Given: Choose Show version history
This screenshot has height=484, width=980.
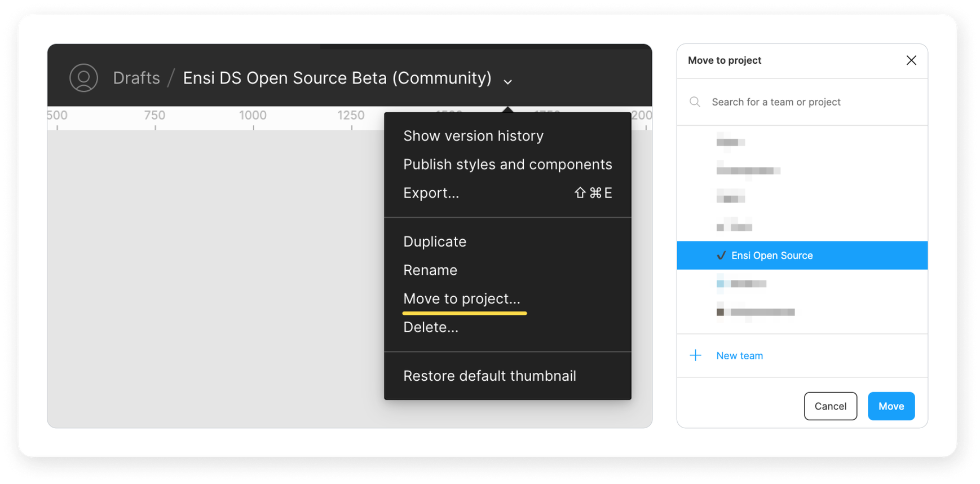Looking at the screenshot, I should [473, 136].
